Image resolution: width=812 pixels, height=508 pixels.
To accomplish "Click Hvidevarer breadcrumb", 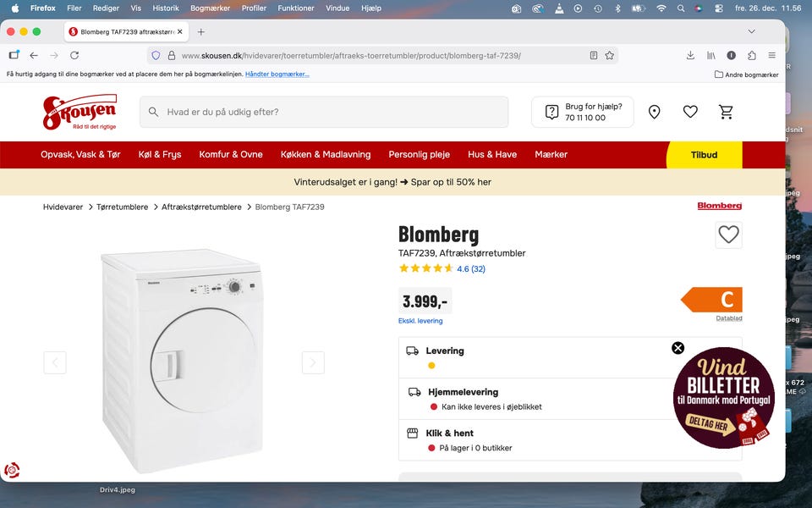I will tap(63, 207).
